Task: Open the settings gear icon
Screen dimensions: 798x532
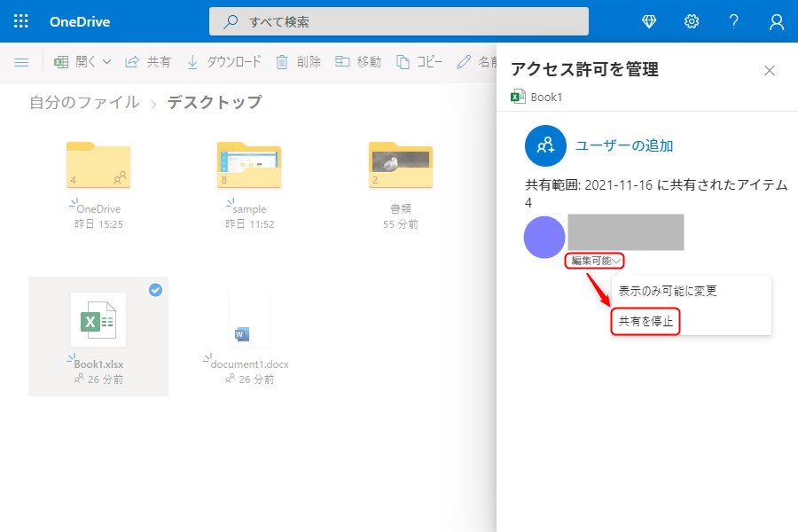Action: pos(692,21)
